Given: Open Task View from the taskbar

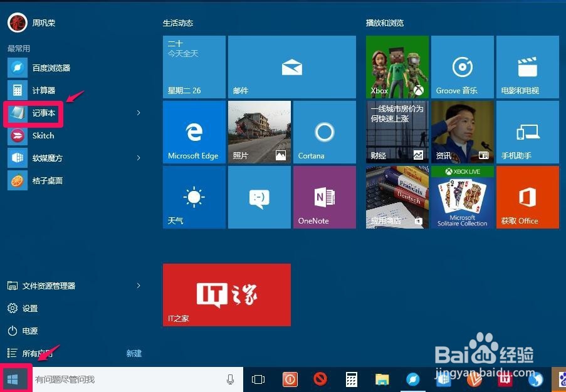Looking at the screenshot, I should [x=258, y=379].
